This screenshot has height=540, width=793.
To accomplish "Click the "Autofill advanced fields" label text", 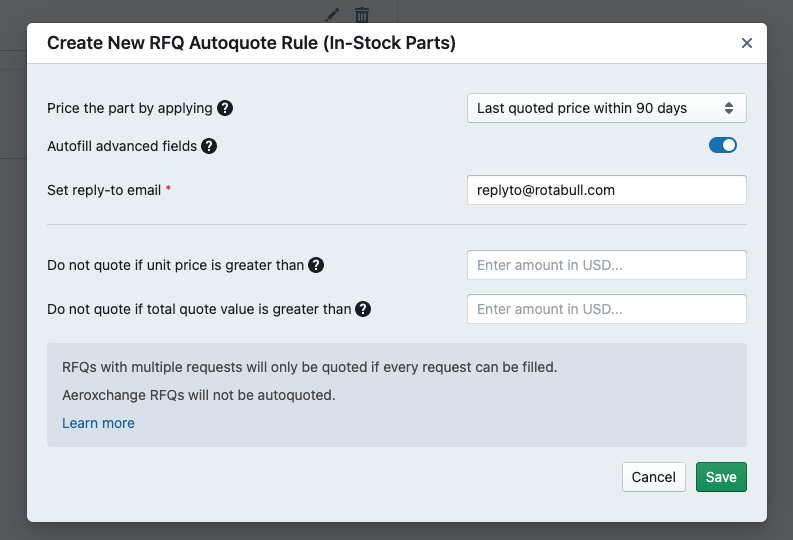I will coord(122,146).
